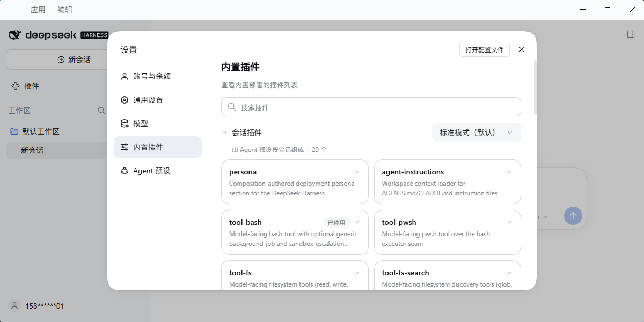Open the plugins puzzle icon in sidebar
The height and width of the screenshot is (322, 644).
pyautogui.click(x=15, y=86)
